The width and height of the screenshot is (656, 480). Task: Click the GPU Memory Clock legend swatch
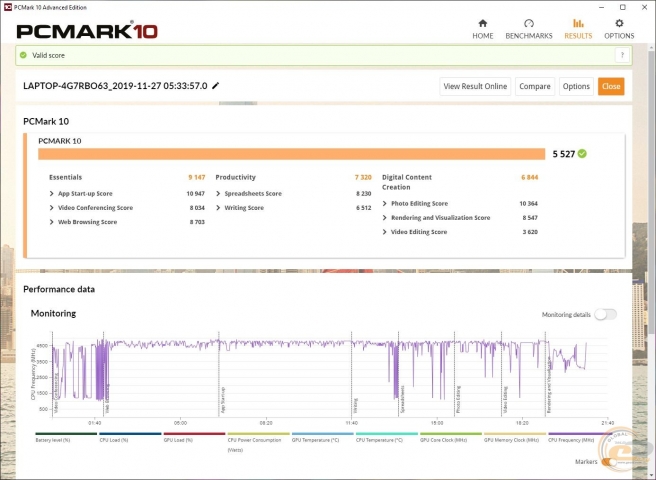tap(515, 434)
